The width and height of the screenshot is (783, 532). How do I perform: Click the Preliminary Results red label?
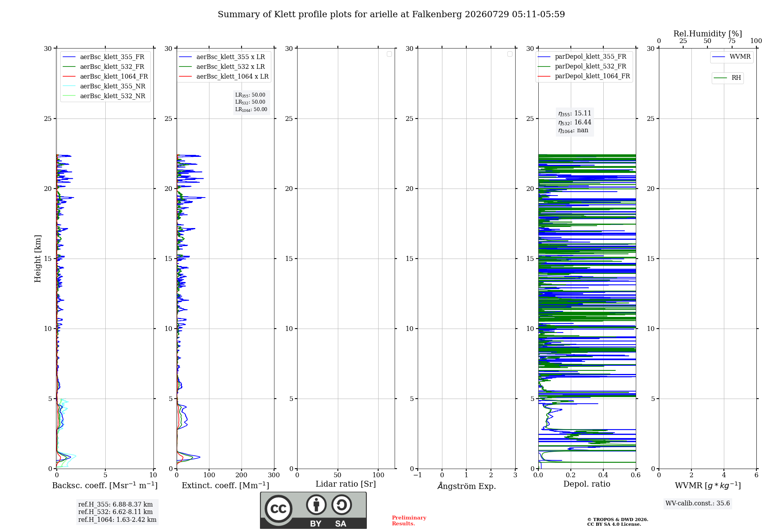coord(409,521)
